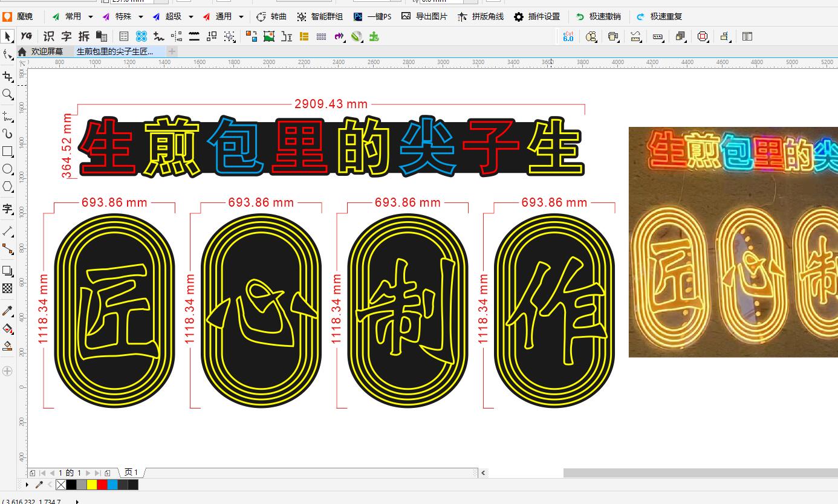
Task: Expand the 特殊 dropdown arrow
Action: coord(141,17)
